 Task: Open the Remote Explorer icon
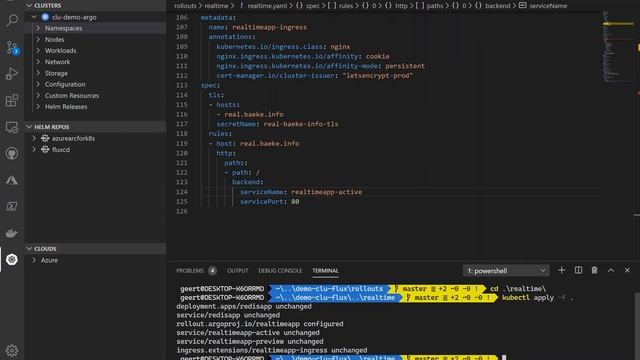[x=12, y=127]
